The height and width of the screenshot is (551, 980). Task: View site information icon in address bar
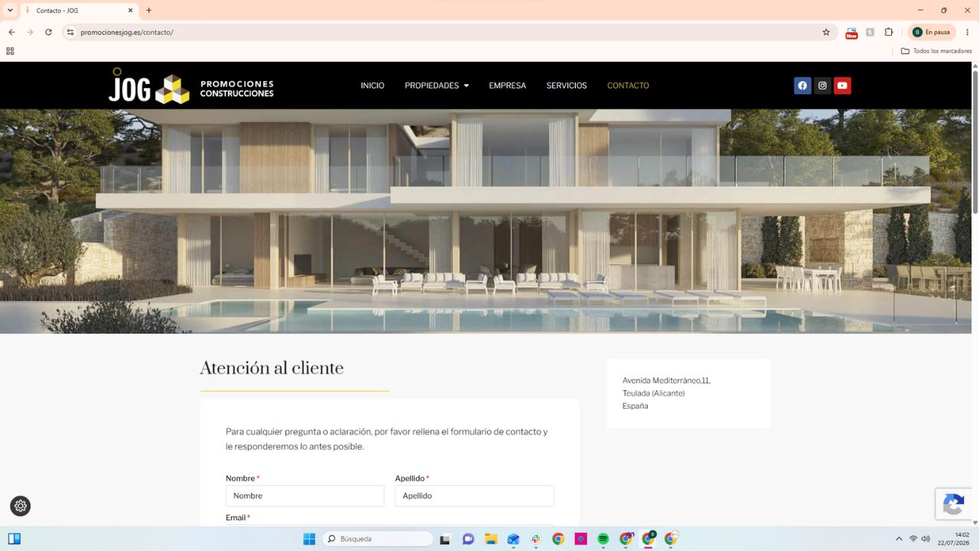pos(70,32)
